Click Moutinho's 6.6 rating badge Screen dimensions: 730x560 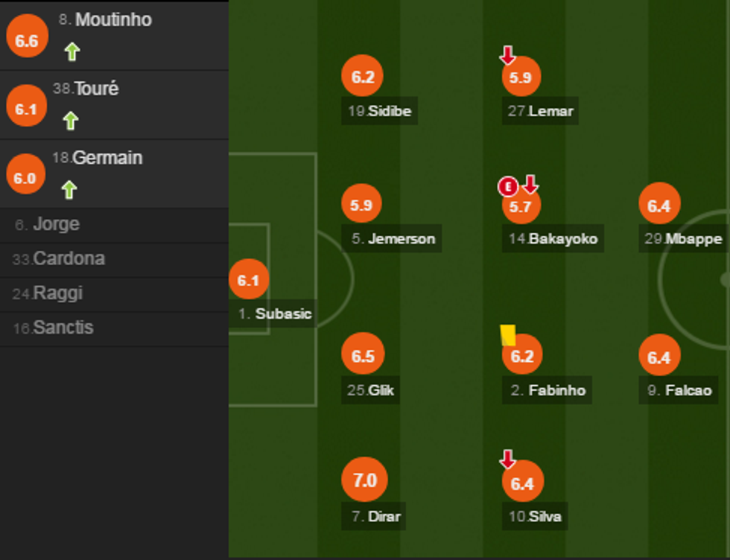[x=26, y=41]
